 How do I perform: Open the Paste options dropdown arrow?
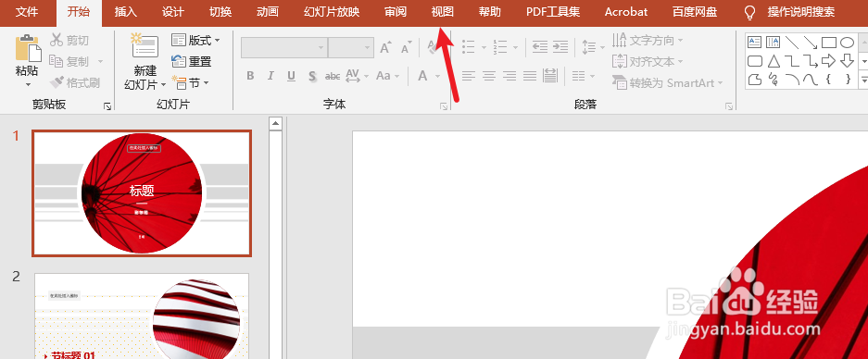tap(28, 84)
